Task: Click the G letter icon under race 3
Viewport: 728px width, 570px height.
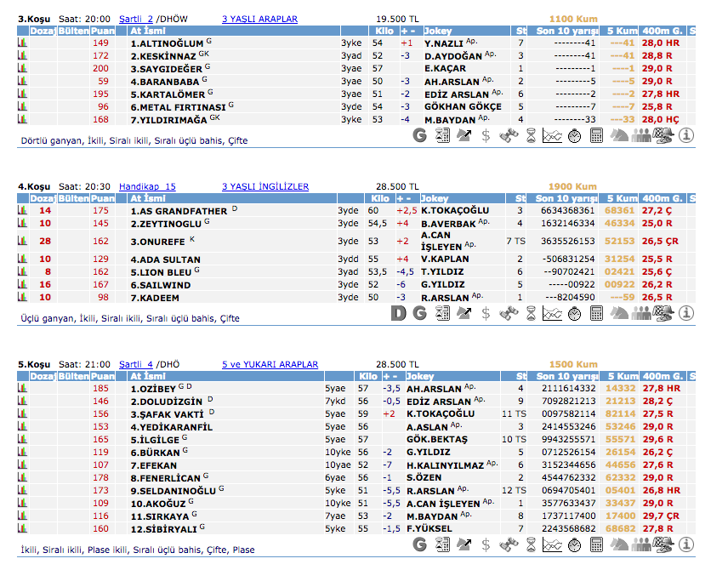Action: click(419, 134)
